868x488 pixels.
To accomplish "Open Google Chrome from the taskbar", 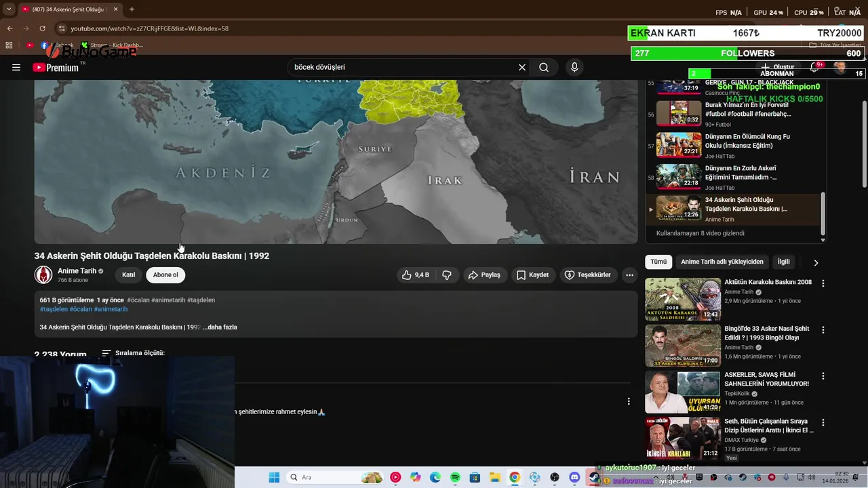I will click(x=515, y=477).
